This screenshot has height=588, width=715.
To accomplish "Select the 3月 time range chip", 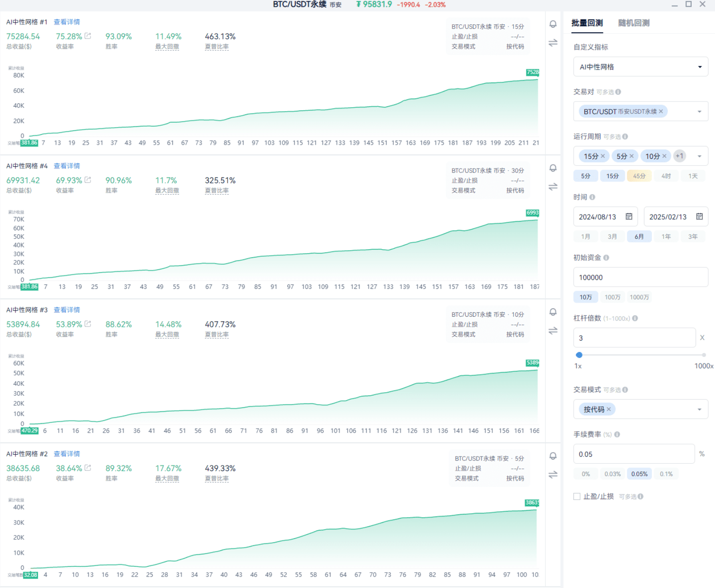I will click(x=613, y=236).
